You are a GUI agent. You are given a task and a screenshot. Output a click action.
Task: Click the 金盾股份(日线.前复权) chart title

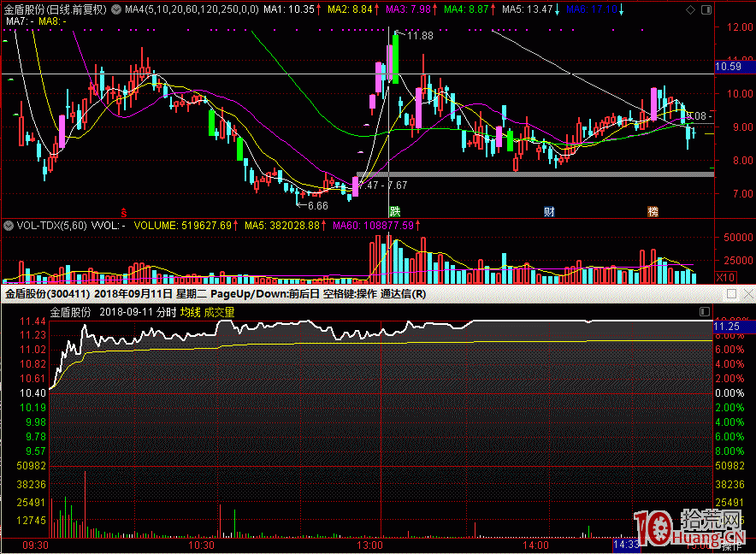tap(55, 9)
